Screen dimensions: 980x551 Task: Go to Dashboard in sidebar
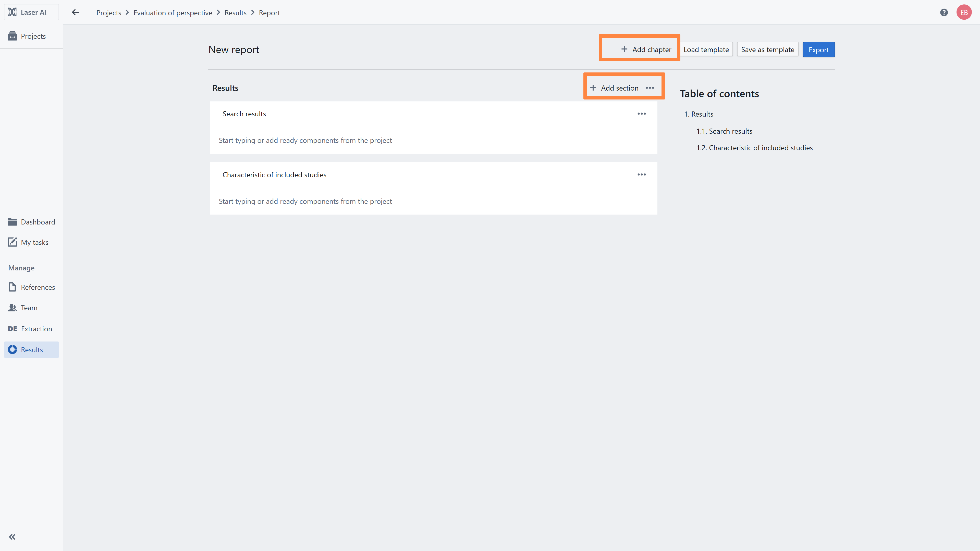click(38, 222)
